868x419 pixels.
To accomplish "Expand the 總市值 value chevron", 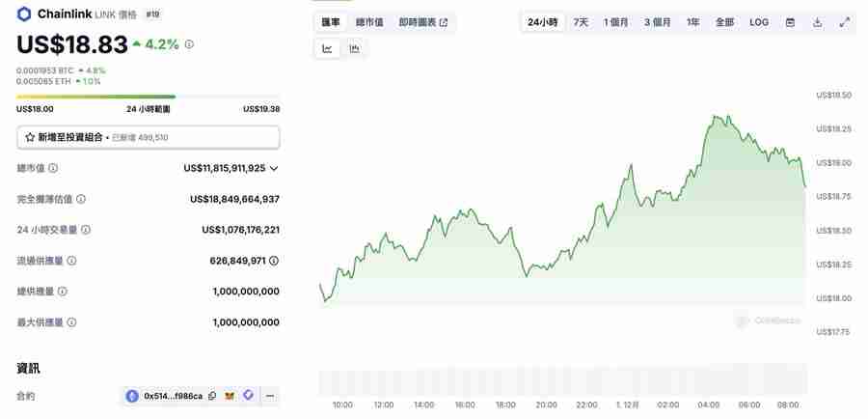I will pos(274,168).
